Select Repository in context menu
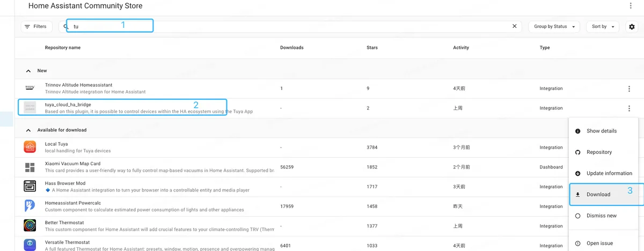 (x=604, y=152)
